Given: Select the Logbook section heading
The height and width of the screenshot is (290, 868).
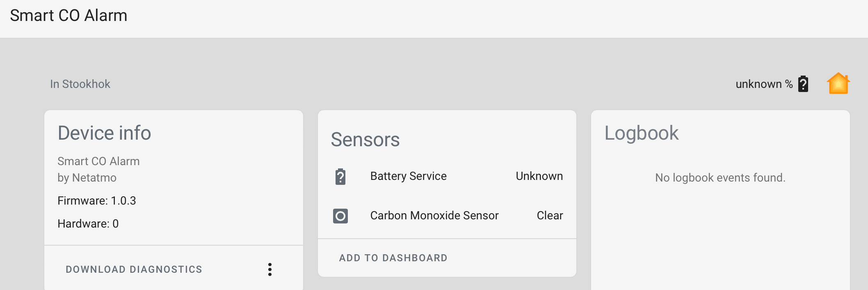Looking at the screenshot, I should pyautogui.click(x=642, y=133).
